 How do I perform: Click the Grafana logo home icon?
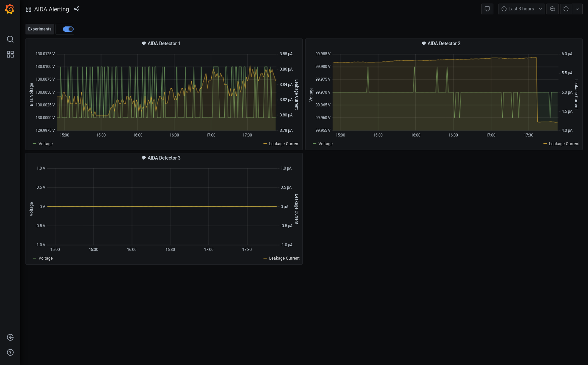pos(10,9)
